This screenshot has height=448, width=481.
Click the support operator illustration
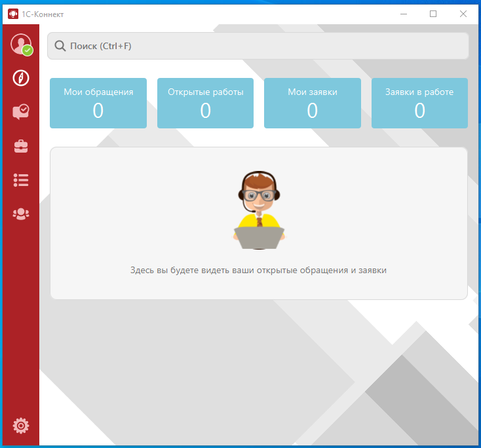point(259,211)
